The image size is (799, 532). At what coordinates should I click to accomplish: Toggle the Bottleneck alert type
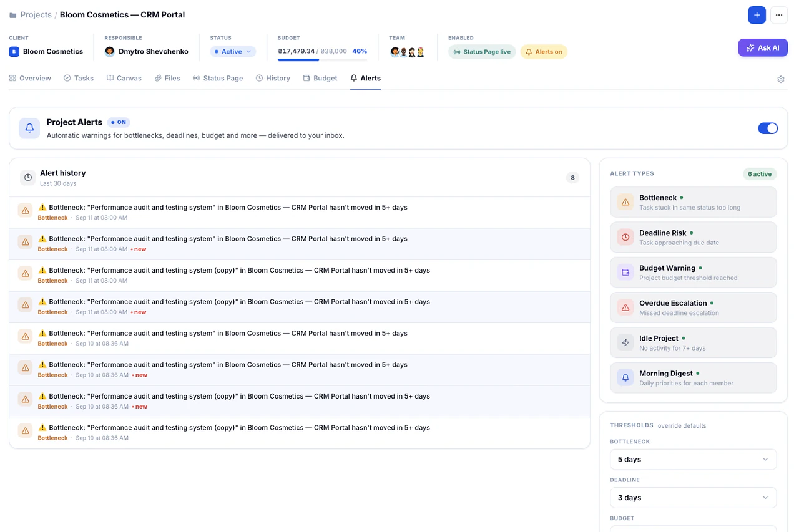pos(694,202)
